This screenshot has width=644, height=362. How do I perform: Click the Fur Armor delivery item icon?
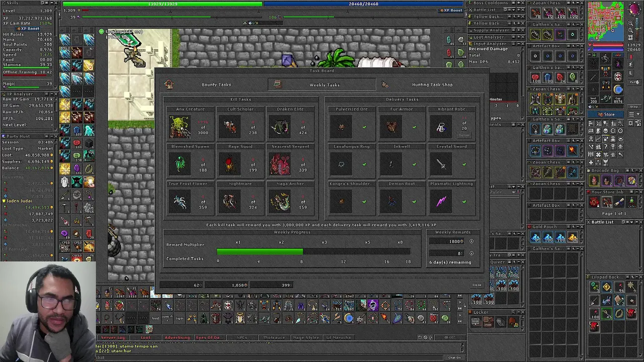(391, 127)
